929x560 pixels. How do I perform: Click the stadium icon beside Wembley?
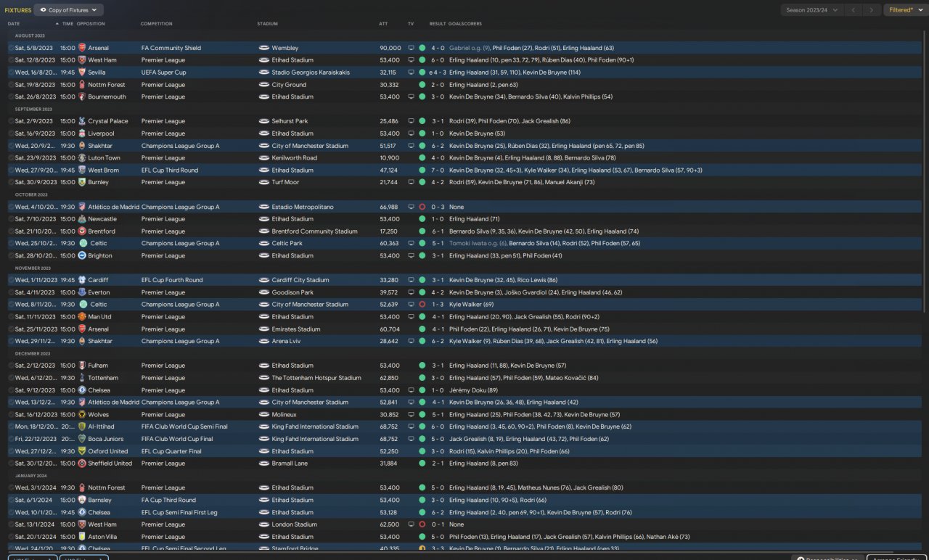[264, 48]
